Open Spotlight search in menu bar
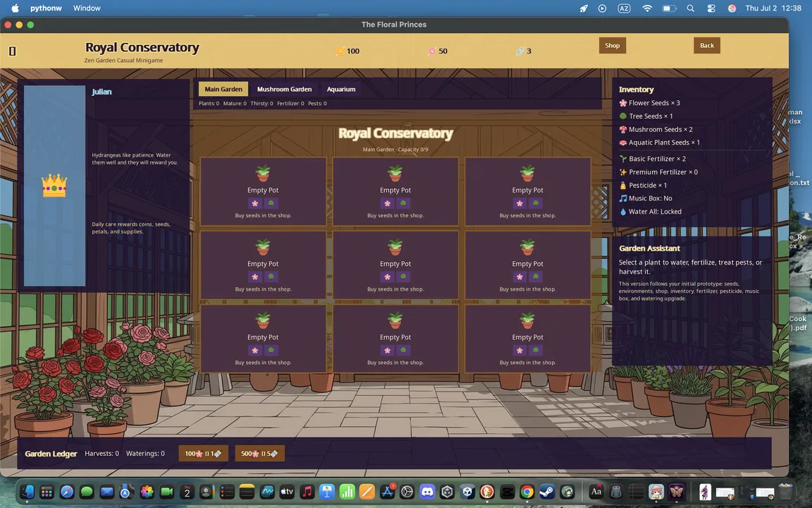The width and height of the screenshot is (812, 508). [x=690, y=8]
